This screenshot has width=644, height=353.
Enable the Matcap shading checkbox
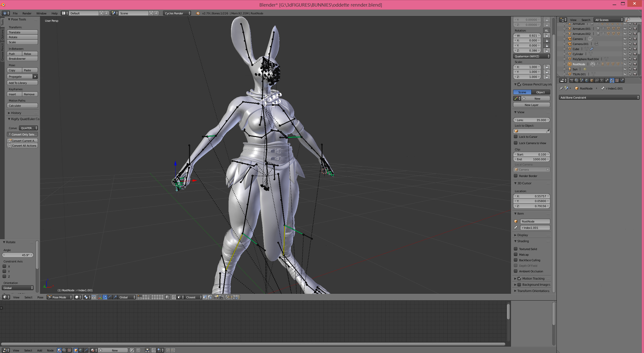(x=516, y=254)
